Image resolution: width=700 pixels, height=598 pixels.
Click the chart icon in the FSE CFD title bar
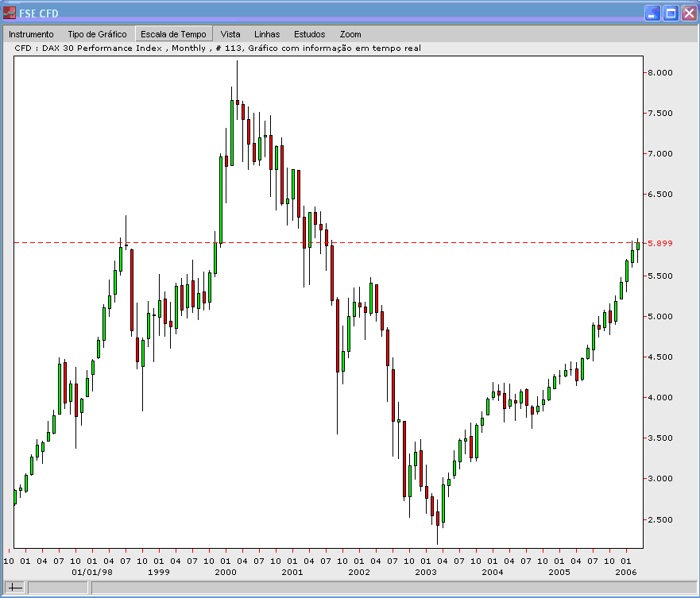point(9,12)
